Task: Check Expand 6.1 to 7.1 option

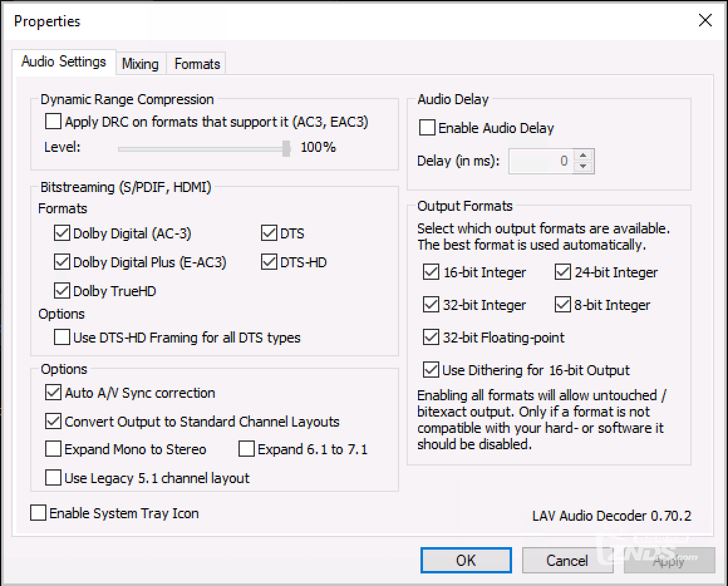Action: (247, 450)
